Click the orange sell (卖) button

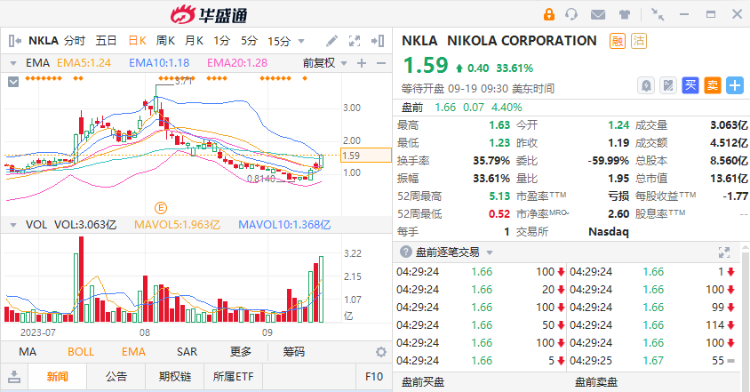pos(712,86)
